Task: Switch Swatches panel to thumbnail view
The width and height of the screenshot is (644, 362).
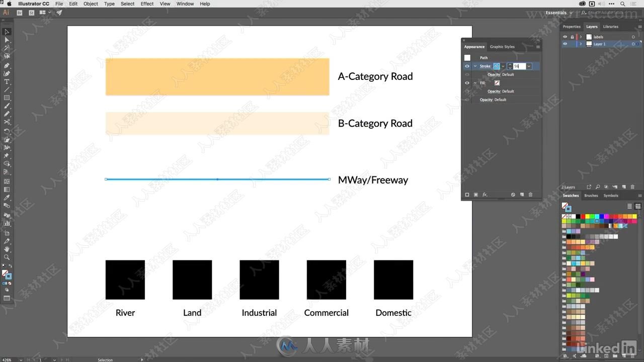Action: [638, 206]
